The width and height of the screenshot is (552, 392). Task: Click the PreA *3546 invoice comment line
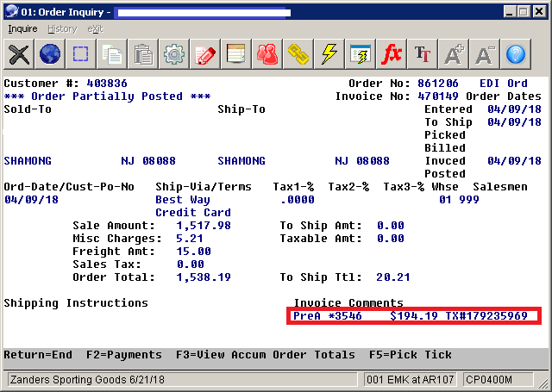tap(411, 315)
